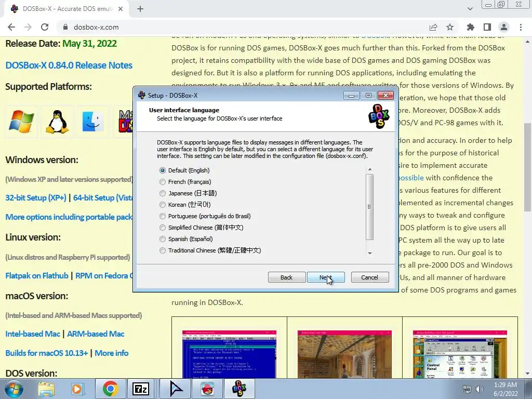Share this page icon in Chrome
Image resolution: width=532 pixels, height=399 pixels.
433,27
